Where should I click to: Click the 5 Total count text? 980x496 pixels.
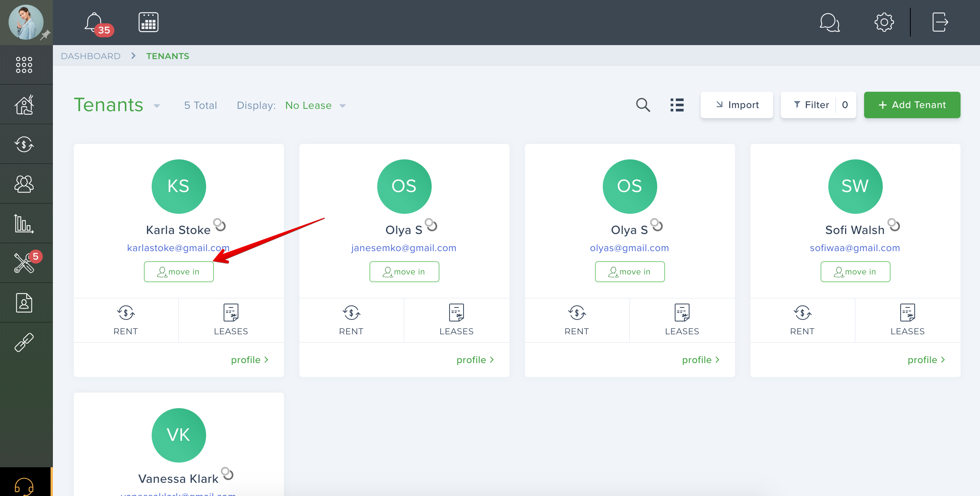point(201,105)
